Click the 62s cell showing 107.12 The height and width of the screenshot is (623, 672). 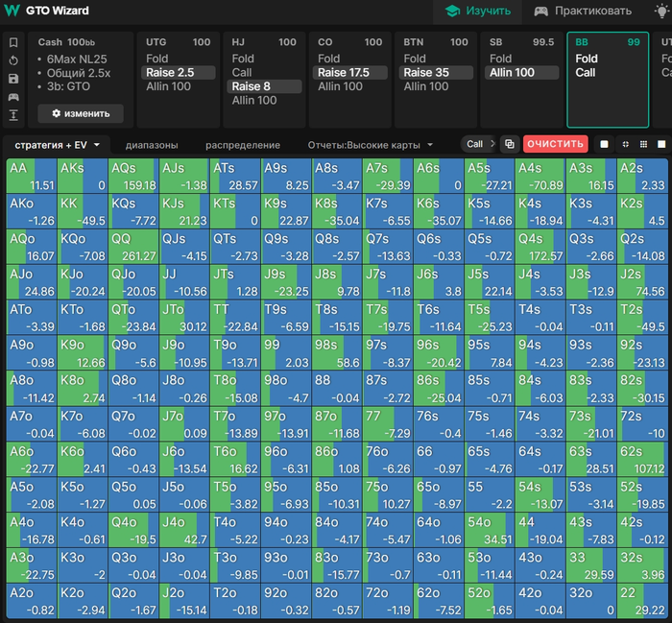pos(641,459)
